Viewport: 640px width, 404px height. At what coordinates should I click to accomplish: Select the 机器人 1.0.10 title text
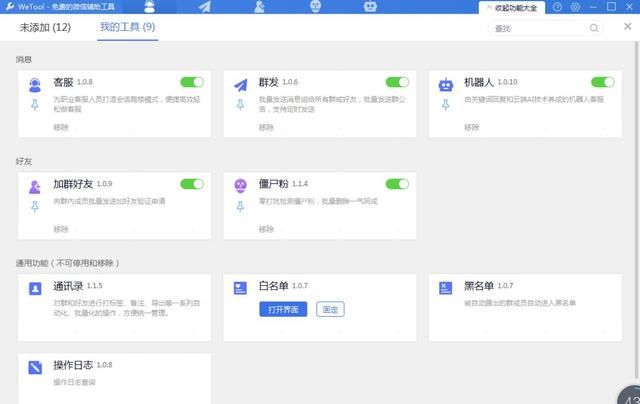[491, 82]
